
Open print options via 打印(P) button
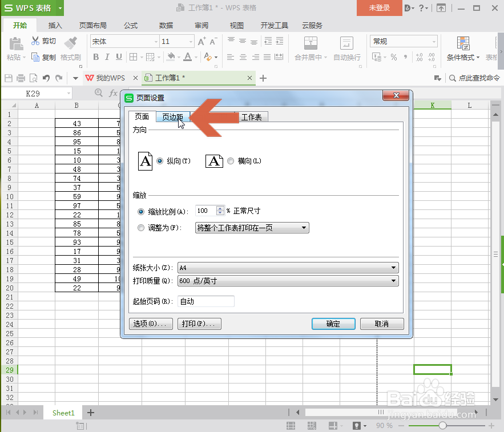click(x=199, y=324)
